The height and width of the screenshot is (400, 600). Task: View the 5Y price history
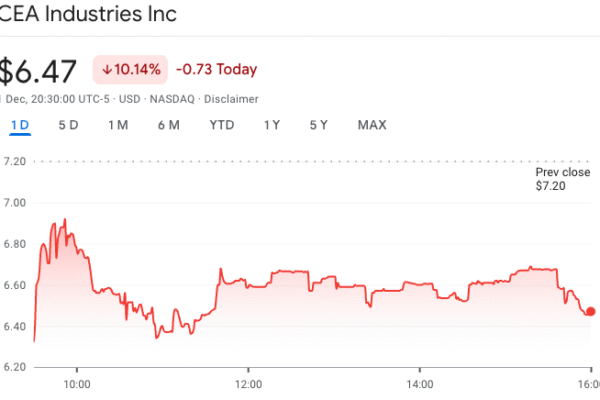(318, 125)
